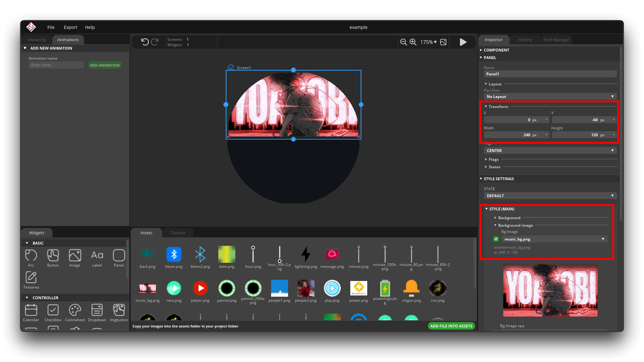Select lightning.png asset
Screen dimensions: 644x362
pos(306,257)
